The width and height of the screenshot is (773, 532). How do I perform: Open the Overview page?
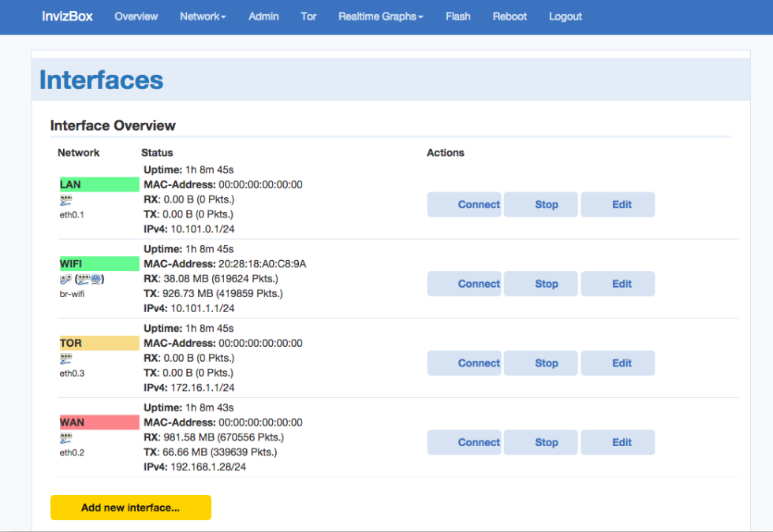(136, 16)
